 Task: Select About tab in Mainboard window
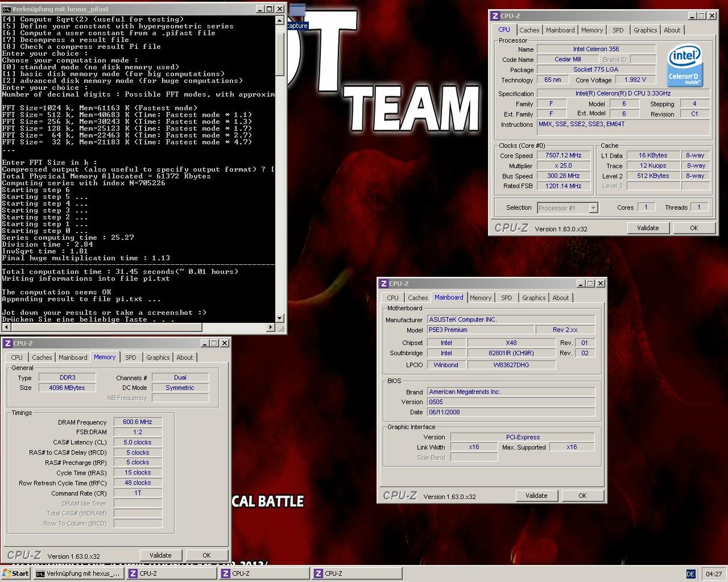point(561,298)
